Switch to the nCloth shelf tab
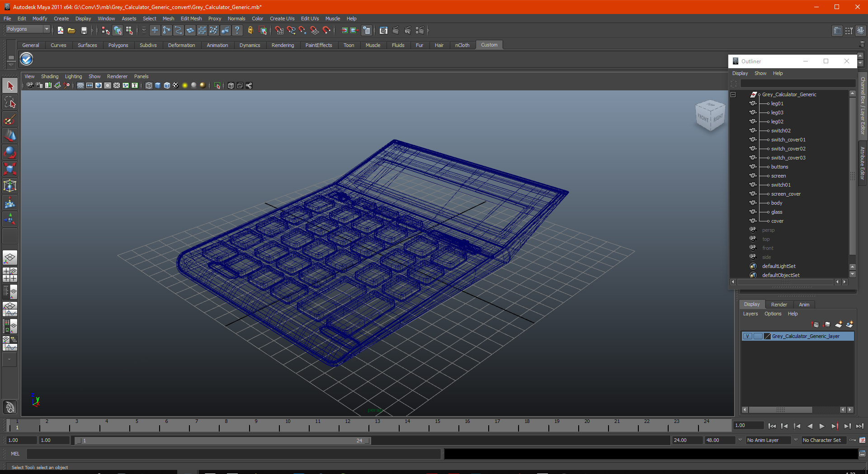Image resolution: width=868 pixels, height=474 pixels. 462,45
